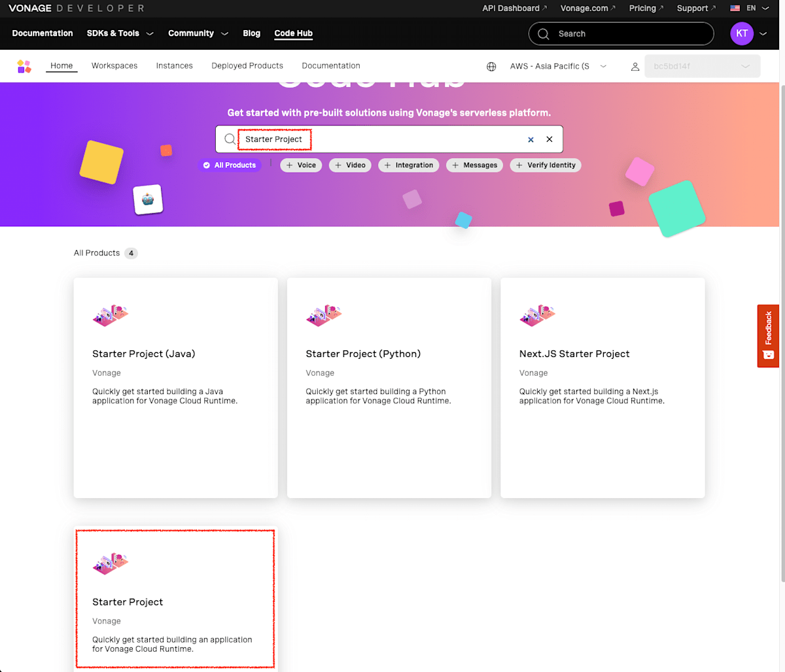Switch to the Instances tab
This screenshot has height=672, width=785.
[x=175, y=66]
